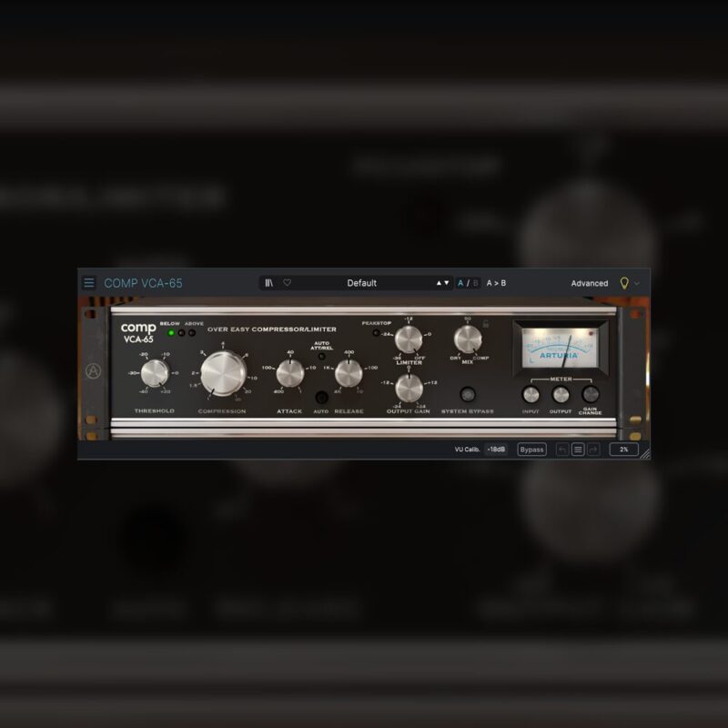This screenshot has height=728, width=728.
Task: Open the edit history list icon
Action: point(578,450)
